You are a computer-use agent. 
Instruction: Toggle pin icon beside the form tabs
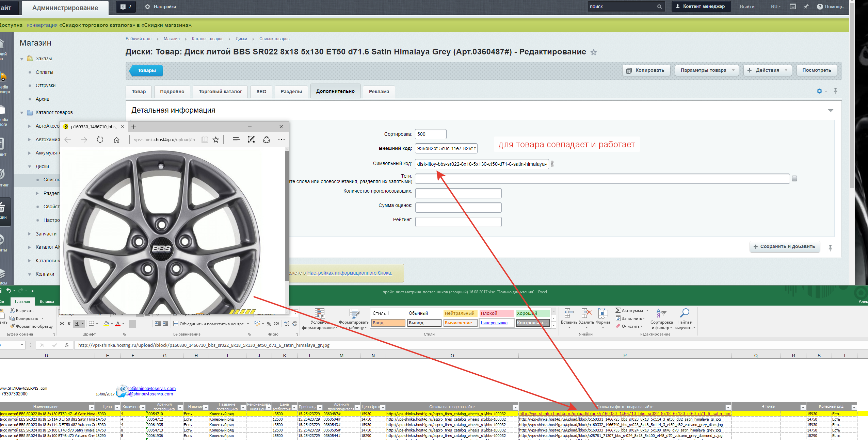[x=835, y=91]
